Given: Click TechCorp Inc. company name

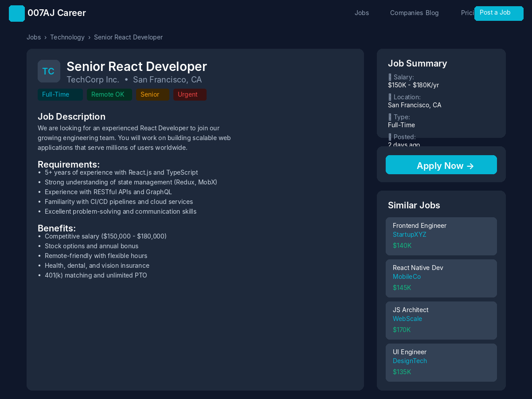Looking at the screenshot, I should [x=93, y=80].
